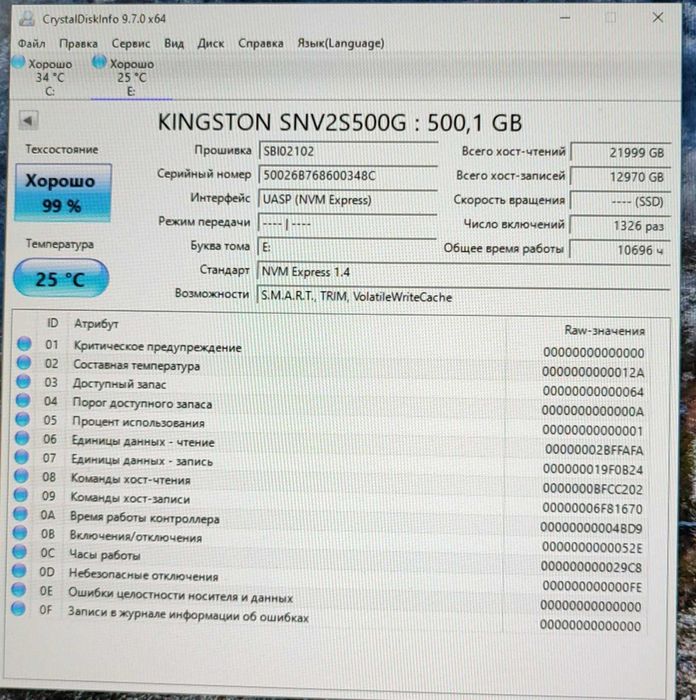The image size is (696, 700).
Task: Click status icon for attribute 0F
Action: (18, 608)
